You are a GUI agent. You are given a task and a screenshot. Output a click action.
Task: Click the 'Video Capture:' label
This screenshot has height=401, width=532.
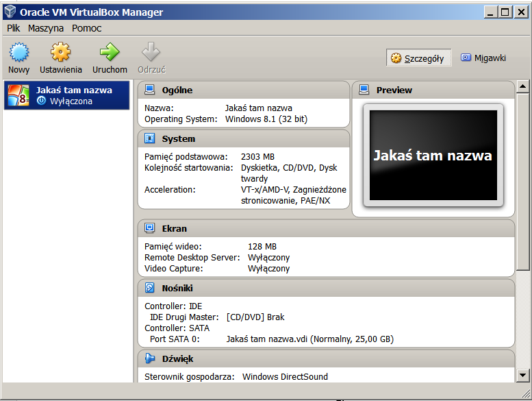tap(174, 268)
